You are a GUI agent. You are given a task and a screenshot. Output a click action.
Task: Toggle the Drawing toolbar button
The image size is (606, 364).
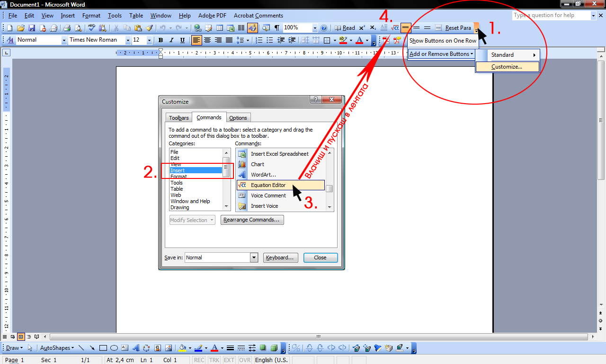(x=252, y=28)
